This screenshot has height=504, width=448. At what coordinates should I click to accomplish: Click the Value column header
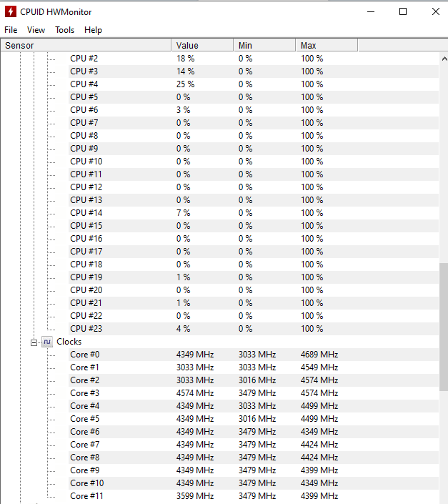click(203, 45)
